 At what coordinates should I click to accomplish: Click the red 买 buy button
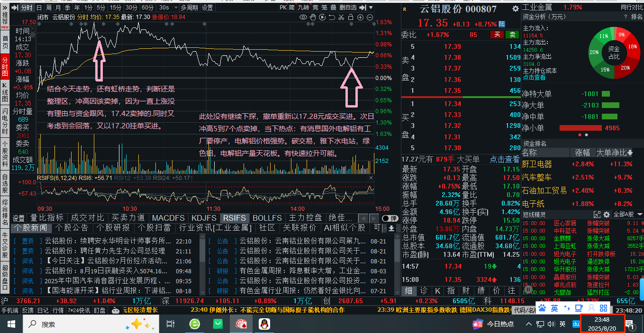coord(497,35)
